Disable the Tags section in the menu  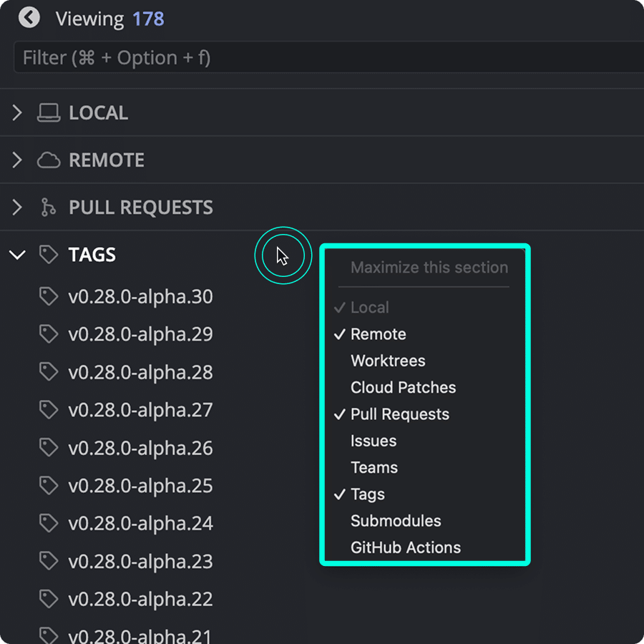[367, 494]
